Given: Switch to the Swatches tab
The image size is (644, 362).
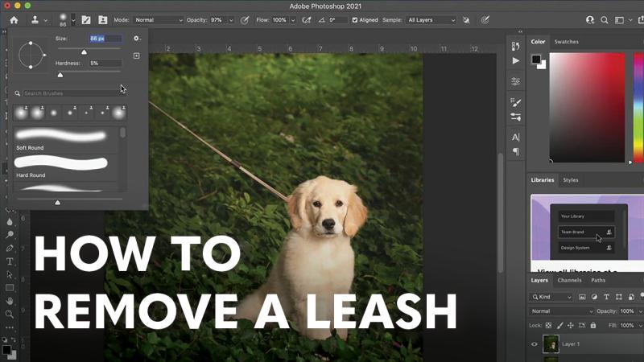Looking at the screenshot, I should tap(567, 42).
